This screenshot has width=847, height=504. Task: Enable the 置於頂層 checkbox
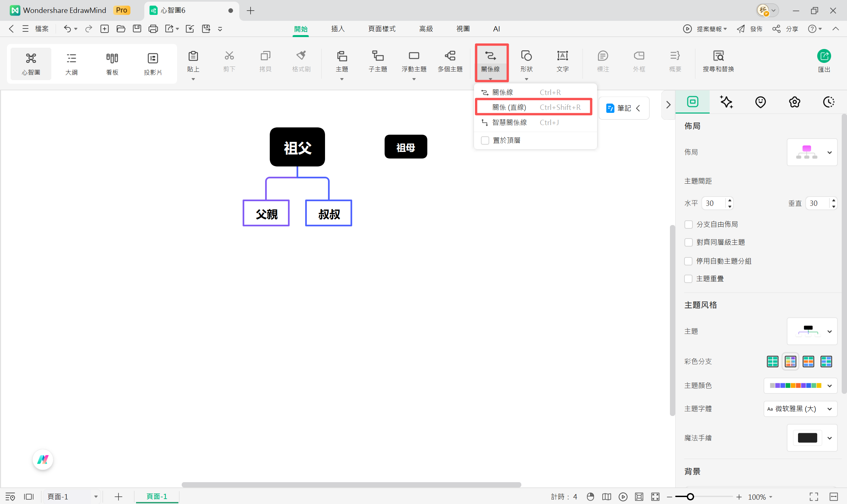(485, 140)
